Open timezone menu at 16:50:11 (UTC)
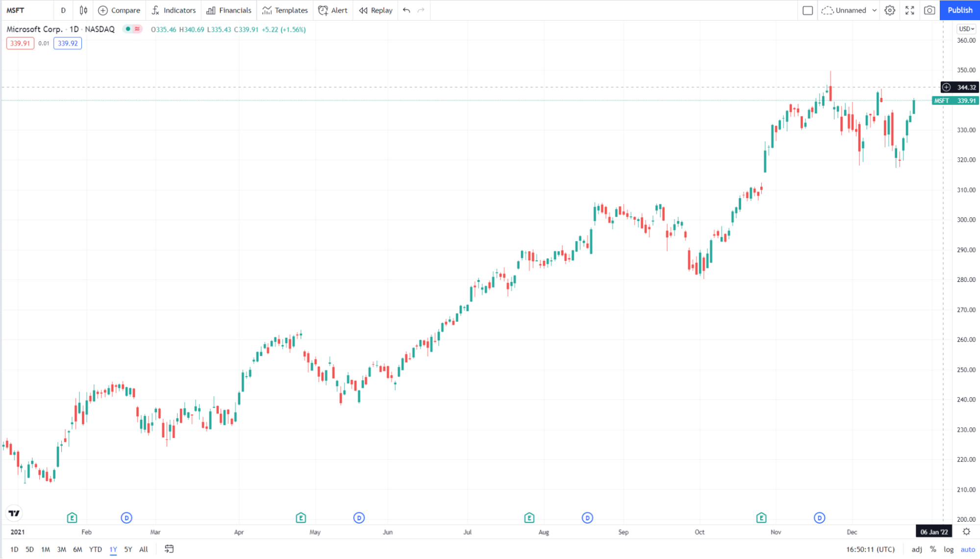Screen dimensions: 980x559 point(870,550)
